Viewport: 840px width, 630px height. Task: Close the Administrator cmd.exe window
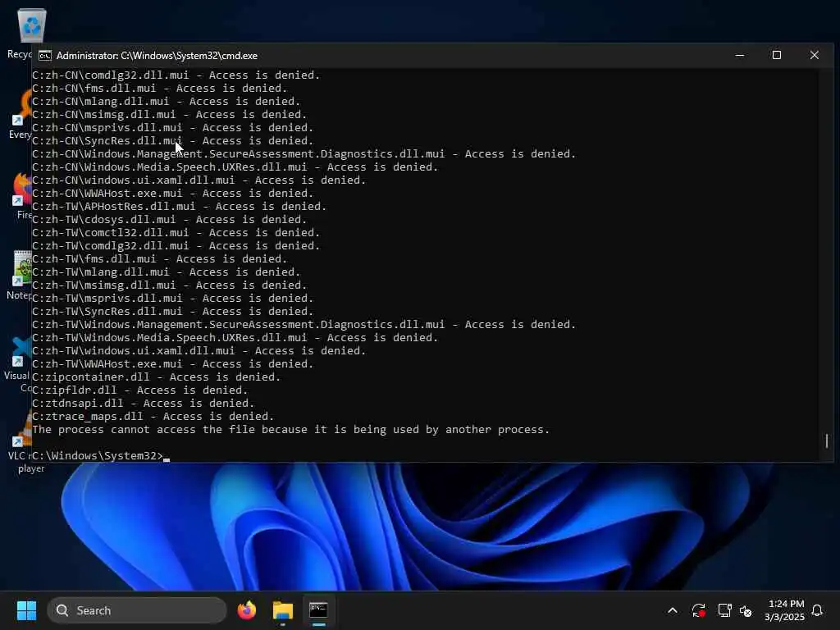pos(815,55)
